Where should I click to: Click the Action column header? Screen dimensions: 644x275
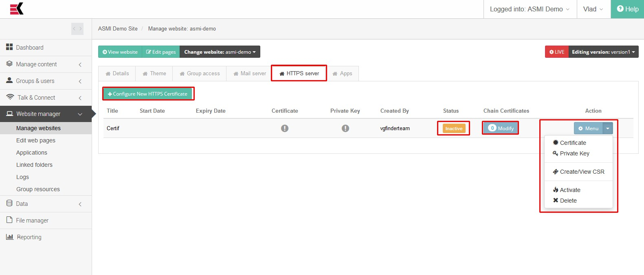(593, 111)
